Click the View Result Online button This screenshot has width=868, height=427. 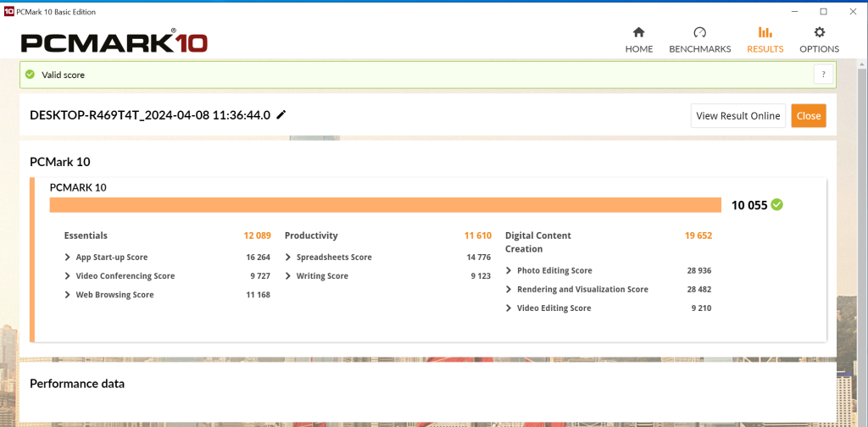[x=738, y=115]
